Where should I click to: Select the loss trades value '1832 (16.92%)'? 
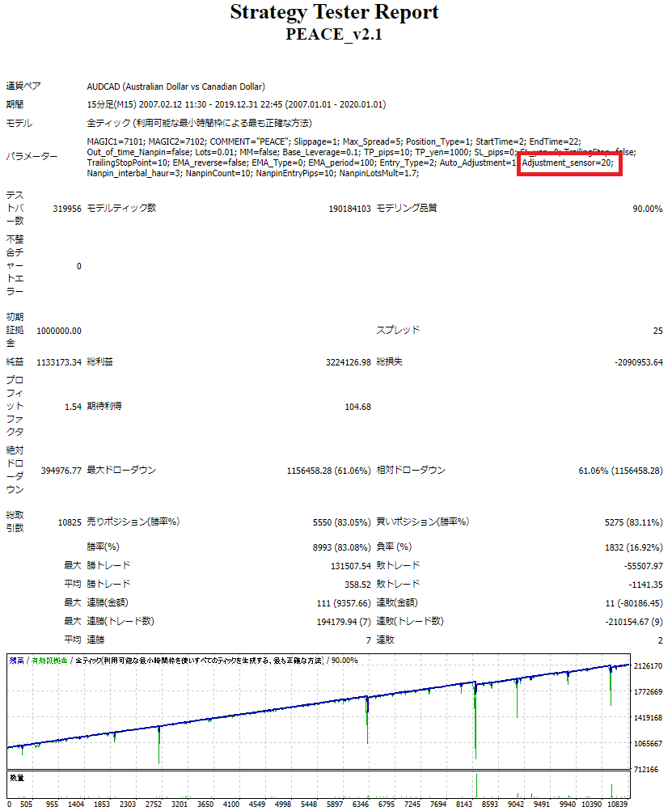pyautogui.click(x=634, y=547)
